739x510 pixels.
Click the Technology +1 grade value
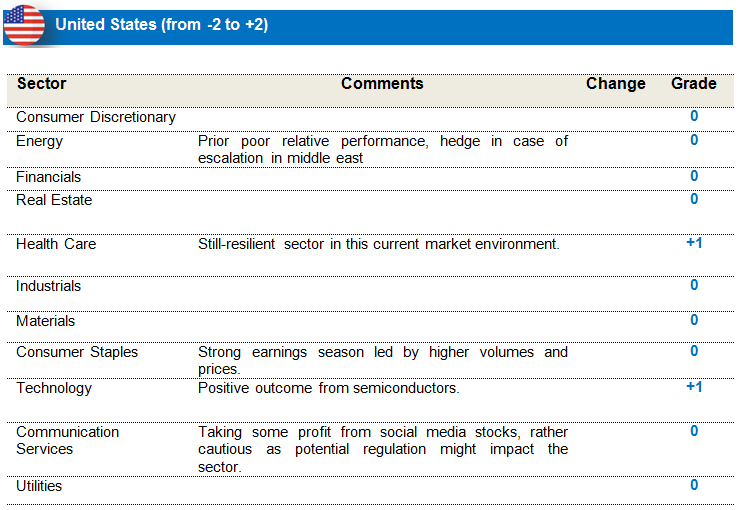point(694,387)
